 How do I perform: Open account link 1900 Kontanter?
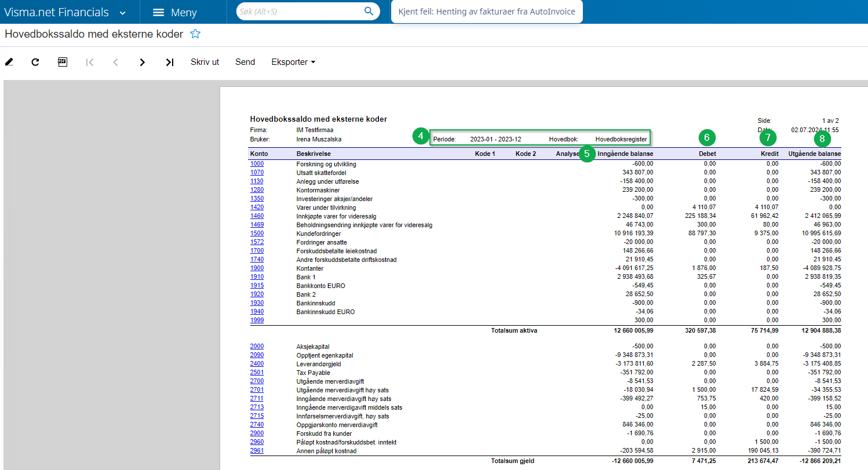pyautogui.click(x=257, y=268)
